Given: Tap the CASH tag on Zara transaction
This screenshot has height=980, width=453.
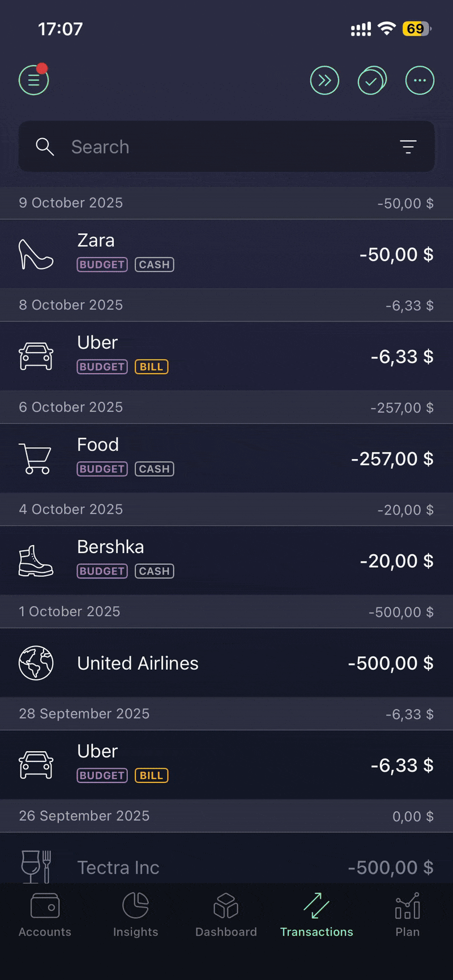Looking at the screenshot, I should click(154, 265).
